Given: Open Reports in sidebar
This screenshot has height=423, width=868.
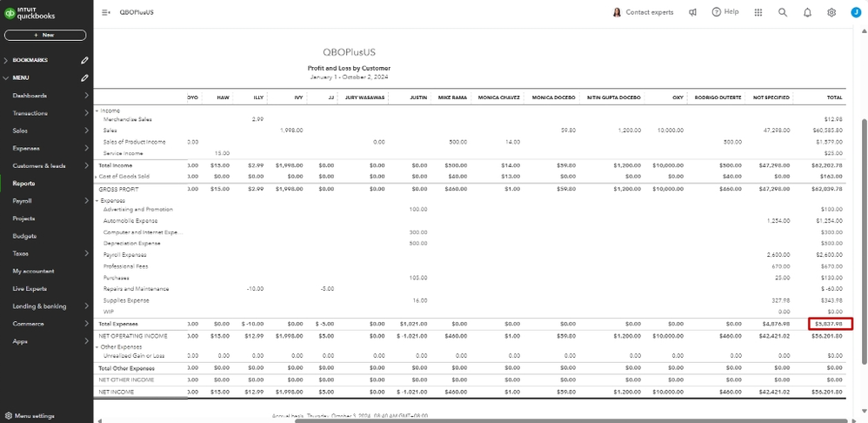Looking at the screenshot, I should (23, 184).
